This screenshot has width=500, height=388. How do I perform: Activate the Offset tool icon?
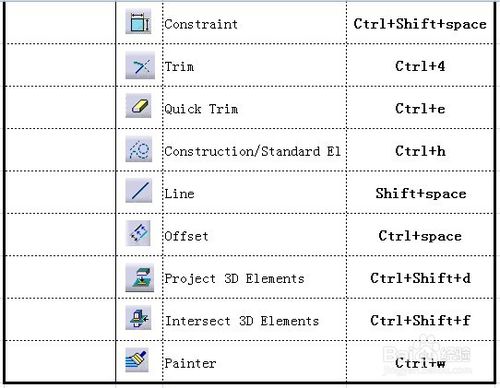coord(138,233)
